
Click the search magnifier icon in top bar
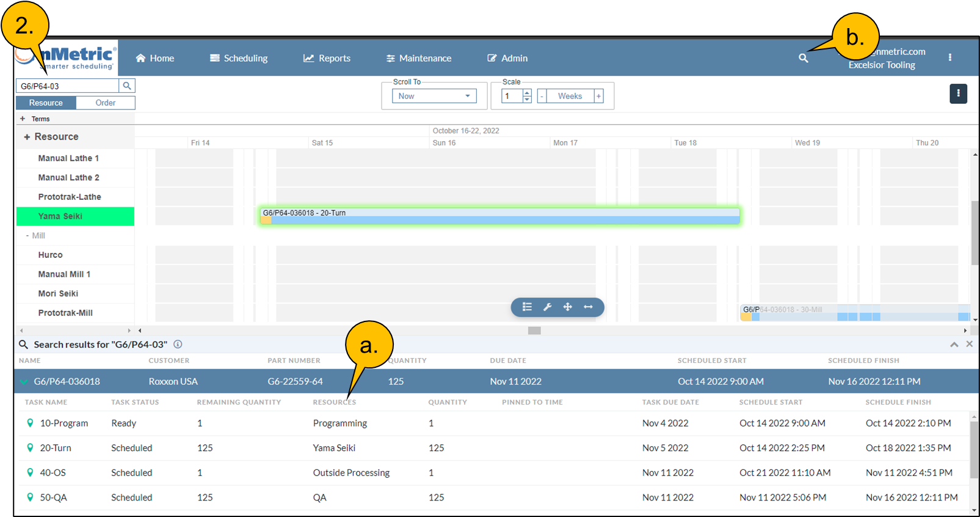804,58
